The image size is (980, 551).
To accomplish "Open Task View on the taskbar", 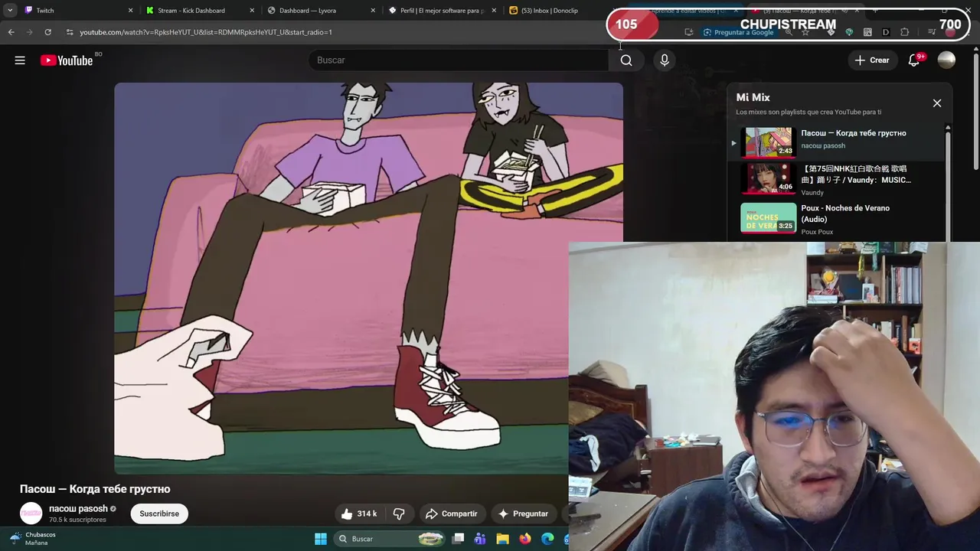I will coord(458,539).
